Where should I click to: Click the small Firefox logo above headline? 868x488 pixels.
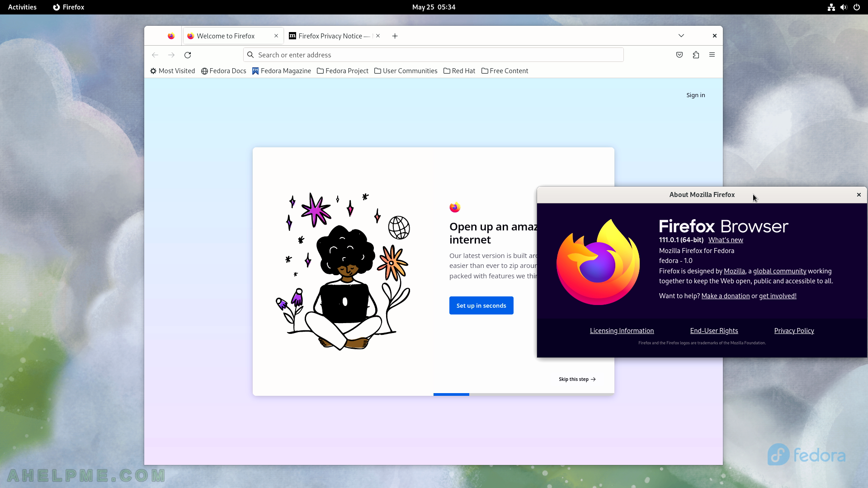coord(455,207)
